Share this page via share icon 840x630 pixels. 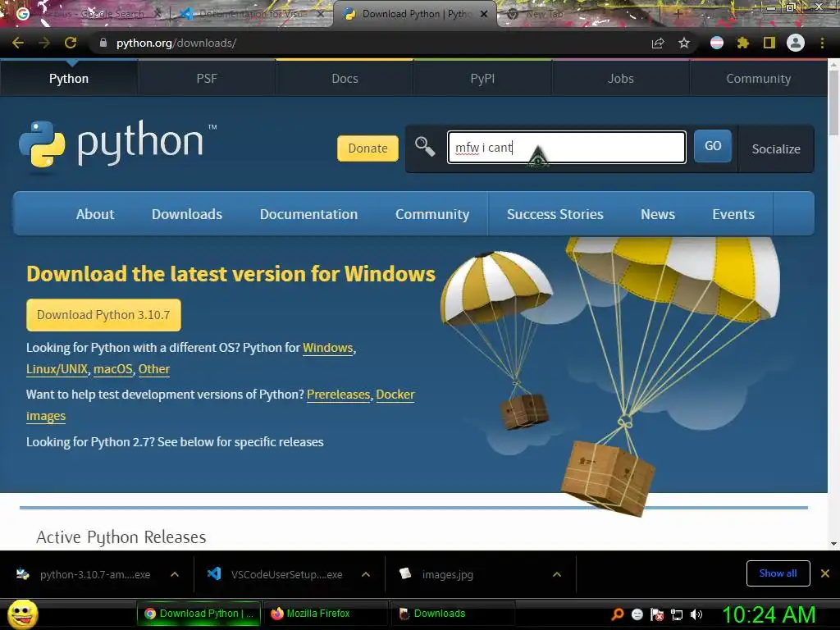[x=658, y=43]
